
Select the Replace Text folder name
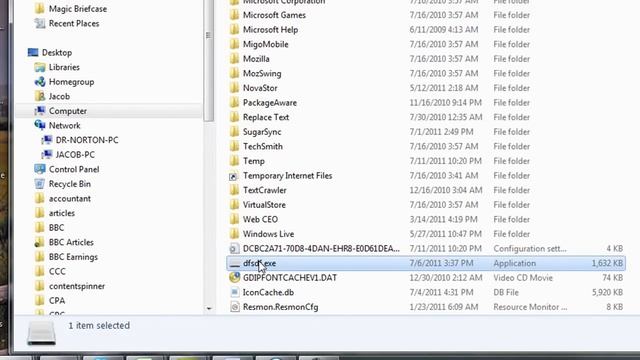point(266,117)
